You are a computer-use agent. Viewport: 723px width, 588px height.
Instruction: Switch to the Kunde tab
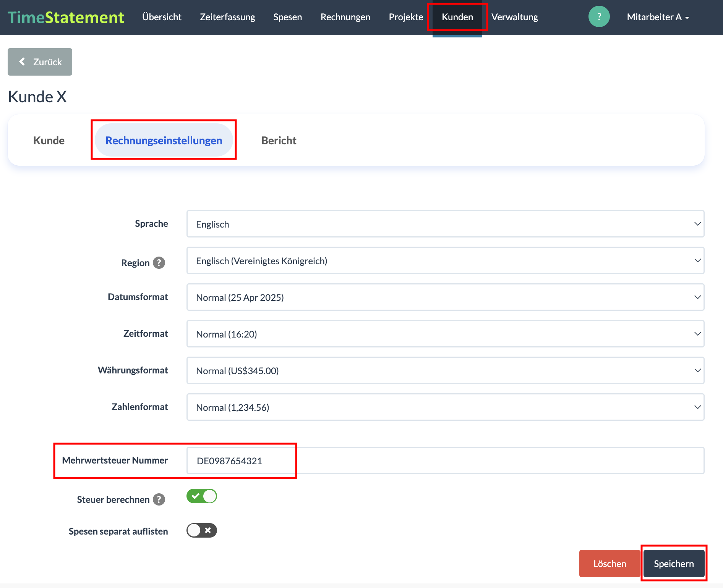49,141
